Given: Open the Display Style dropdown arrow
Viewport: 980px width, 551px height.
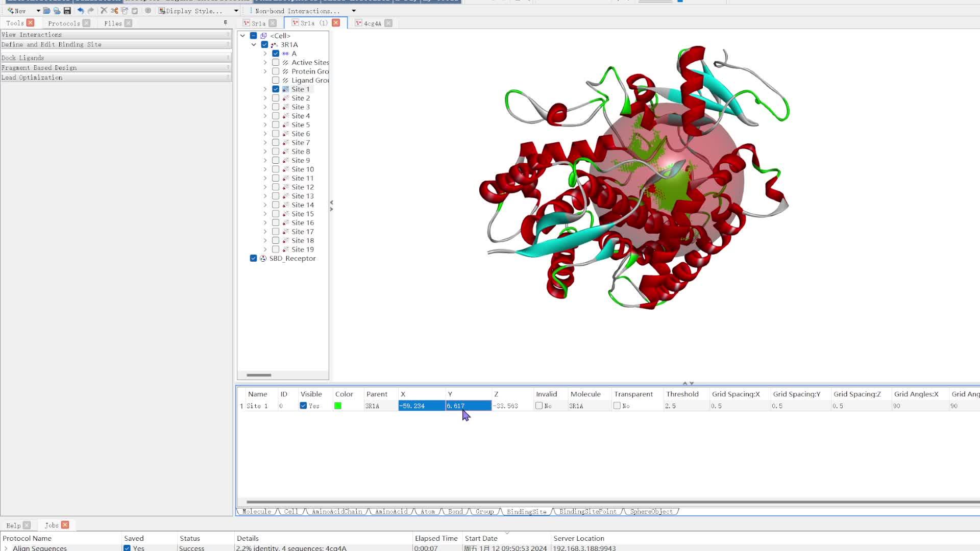Looking at the screenshot, I should point(236,11).
